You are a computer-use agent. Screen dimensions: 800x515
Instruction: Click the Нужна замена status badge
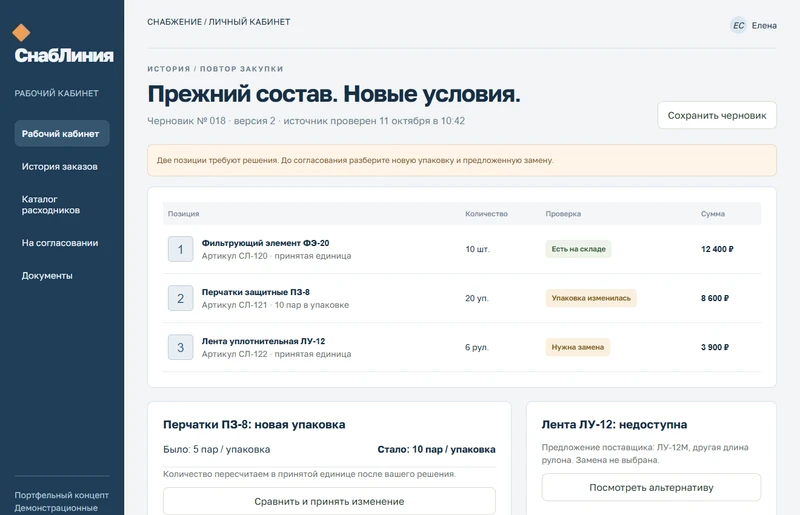(x=578, y=347)
